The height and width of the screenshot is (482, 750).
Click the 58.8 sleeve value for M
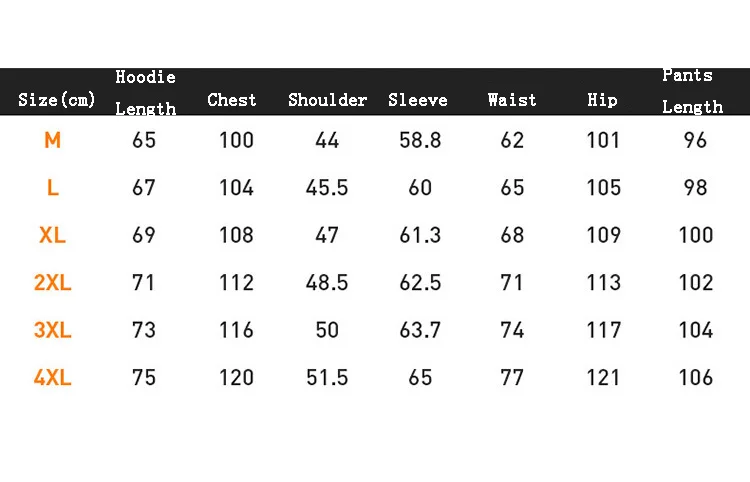click(x=420, y=141)
